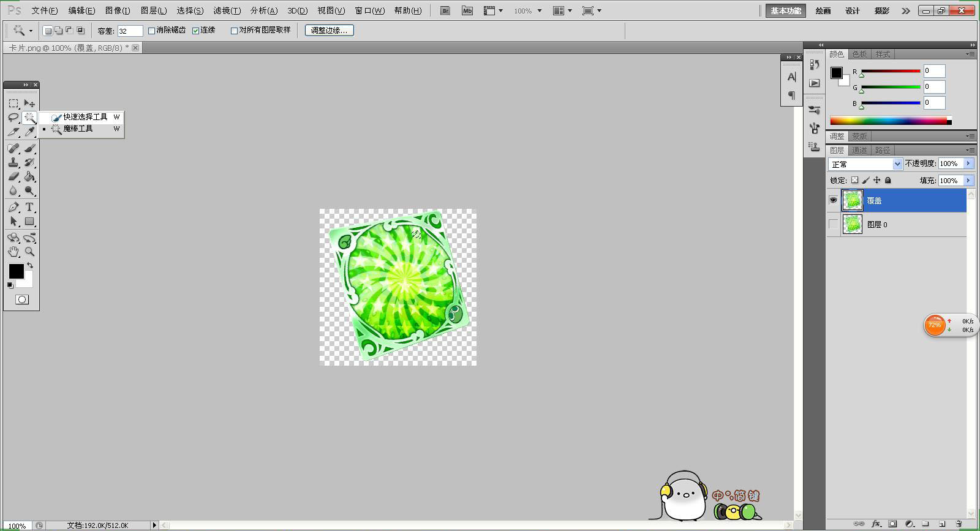Pick the Eyedropper tool in toolbox
980x531 pixels.
point(29,132)
